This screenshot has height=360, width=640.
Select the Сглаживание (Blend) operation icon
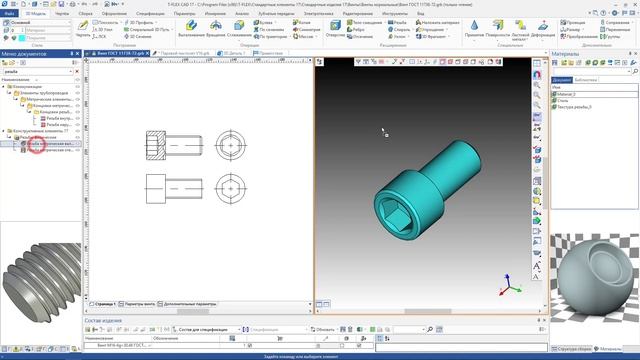(x=239, y=25)
